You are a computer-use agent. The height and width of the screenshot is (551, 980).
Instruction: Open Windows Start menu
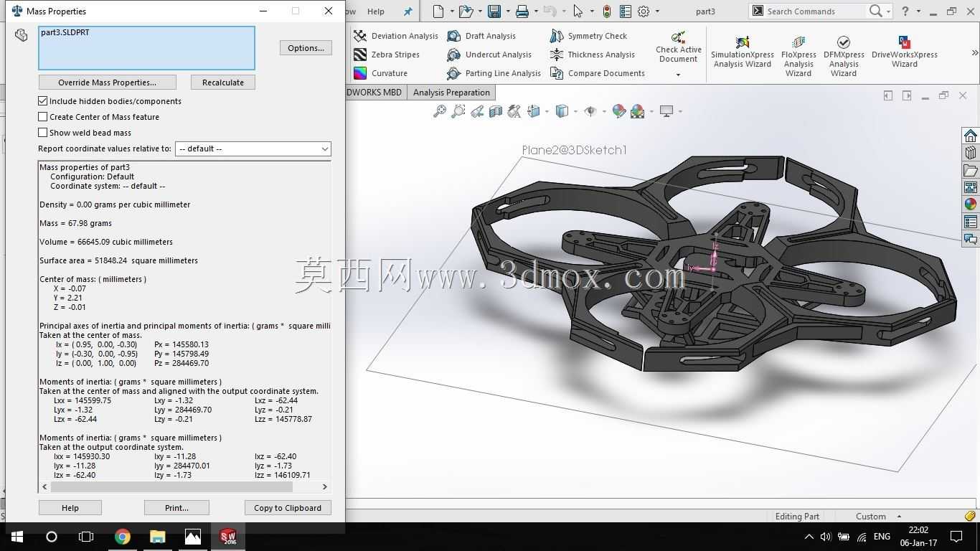17,537
